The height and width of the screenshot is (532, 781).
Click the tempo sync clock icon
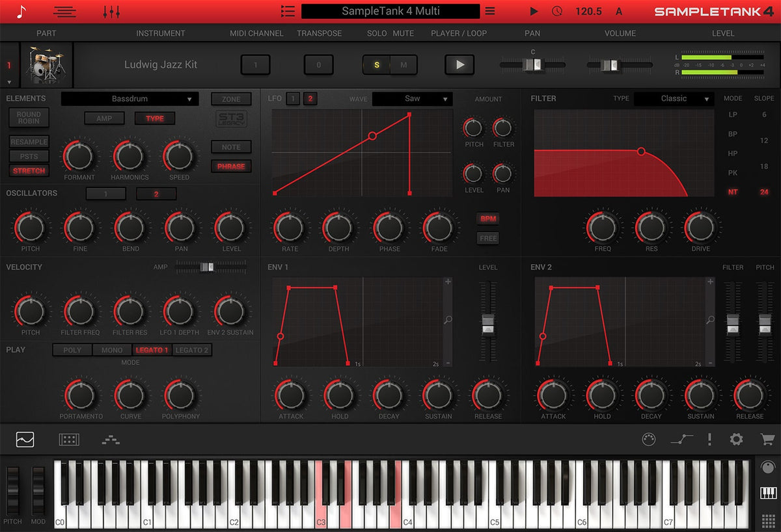[x=557, y=11]
